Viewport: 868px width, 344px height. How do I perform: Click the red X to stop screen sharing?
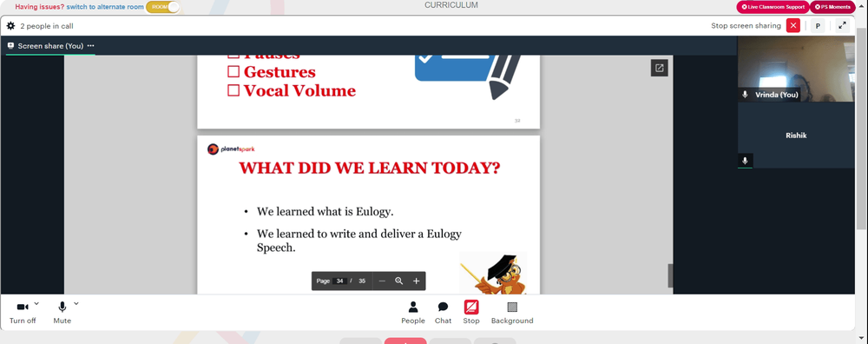pyautogui.click(x=793, y=25)
